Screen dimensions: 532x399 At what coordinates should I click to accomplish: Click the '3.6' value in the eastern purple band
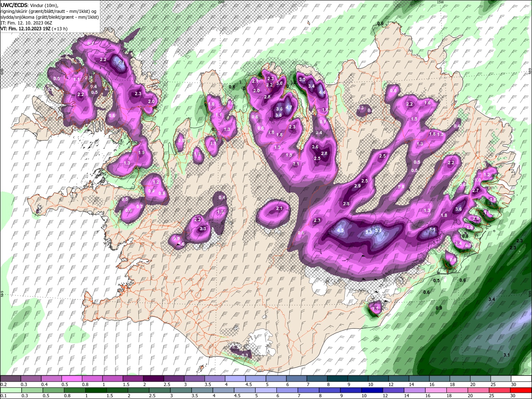pos(458,209)
